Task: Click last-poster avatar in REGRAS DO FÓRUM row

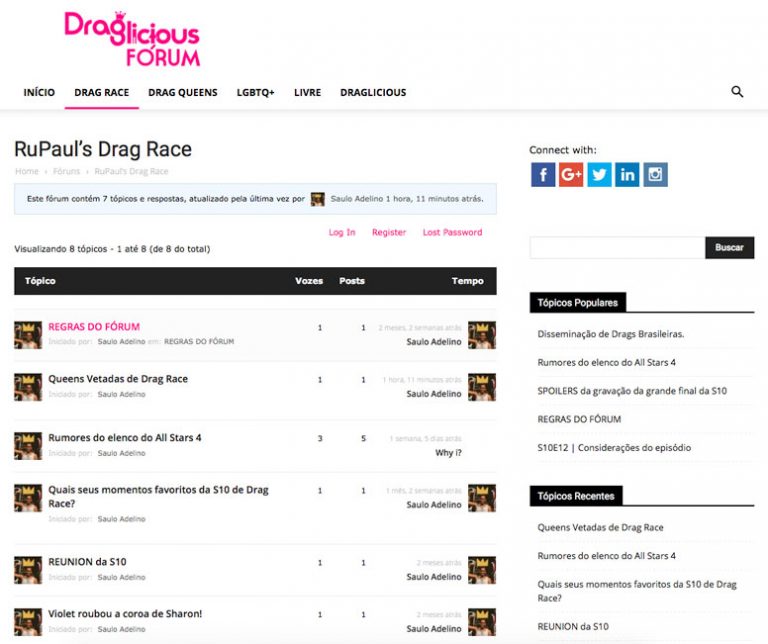Action: [482, 335]
